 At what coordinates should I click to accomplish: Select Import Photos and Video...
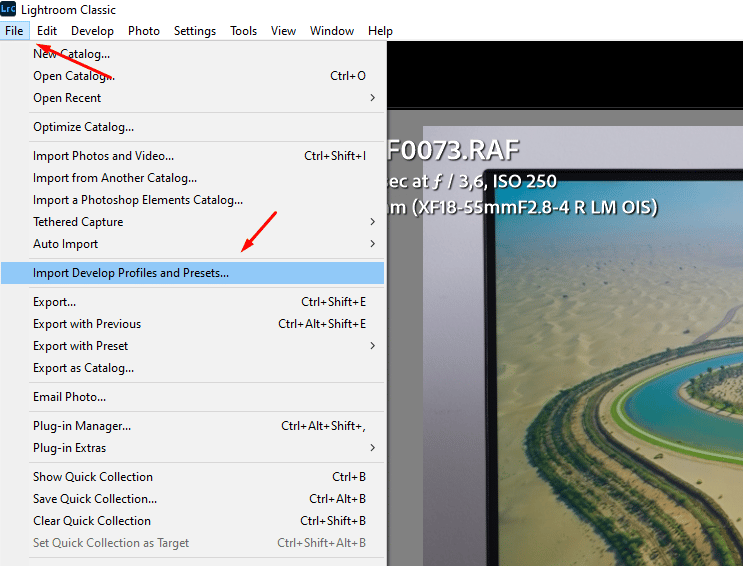coord(192,156)
